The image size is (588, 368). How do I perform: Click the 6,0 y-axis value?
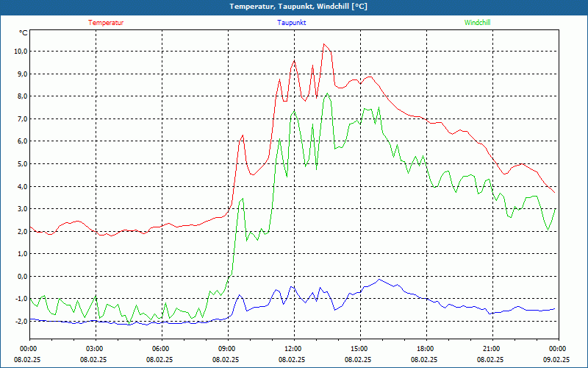pyautogui.click(x=22, y=141)
